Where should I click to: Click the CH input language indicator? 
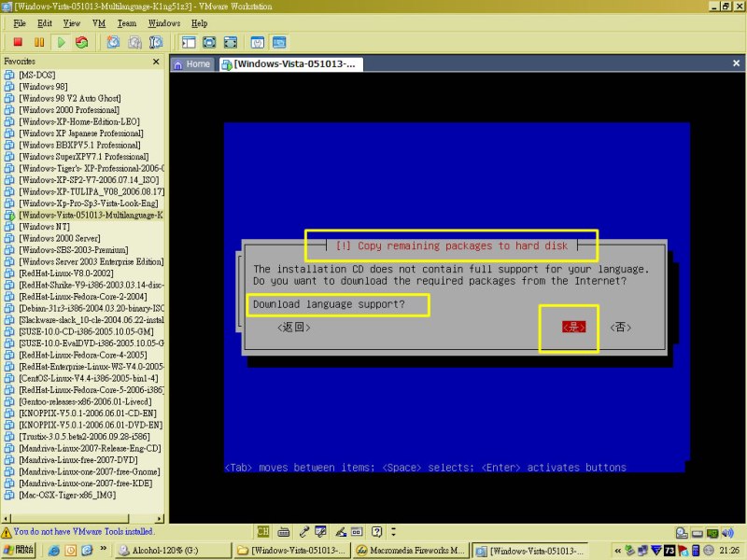(263, 531)
